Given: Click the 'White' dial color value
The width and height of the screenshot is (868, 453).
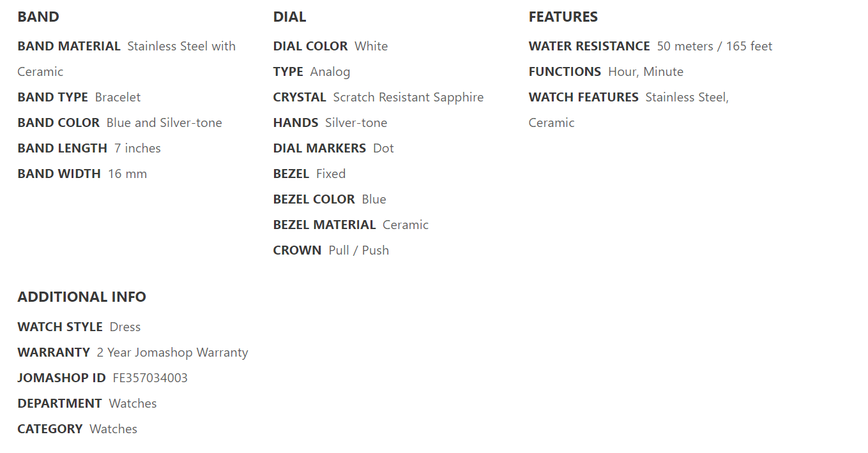Looking at the screenshot, I should tap(371, 46).
